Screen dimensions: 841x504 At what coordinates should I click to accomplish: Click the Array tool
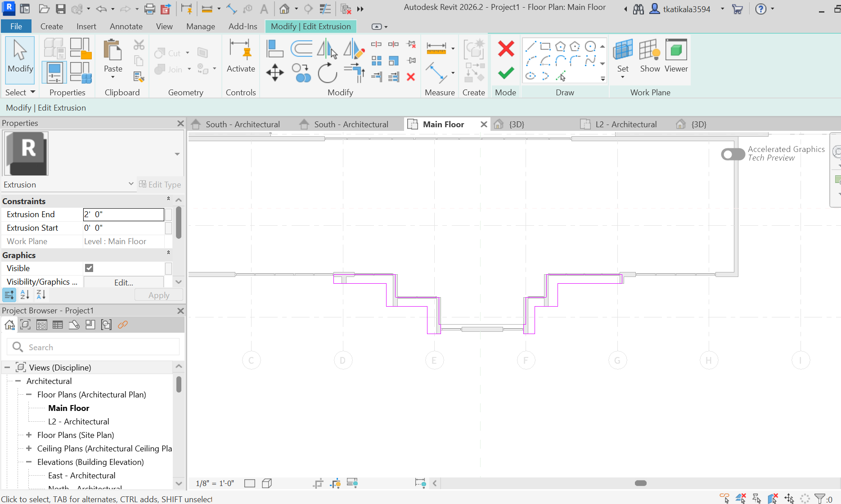pos(376,61)
